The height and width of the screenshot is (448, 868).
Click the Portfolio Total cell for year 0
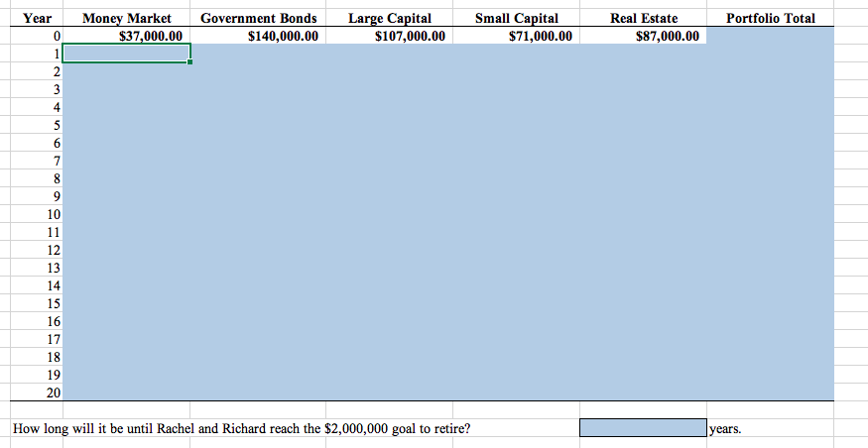click(x=771, y=36)
